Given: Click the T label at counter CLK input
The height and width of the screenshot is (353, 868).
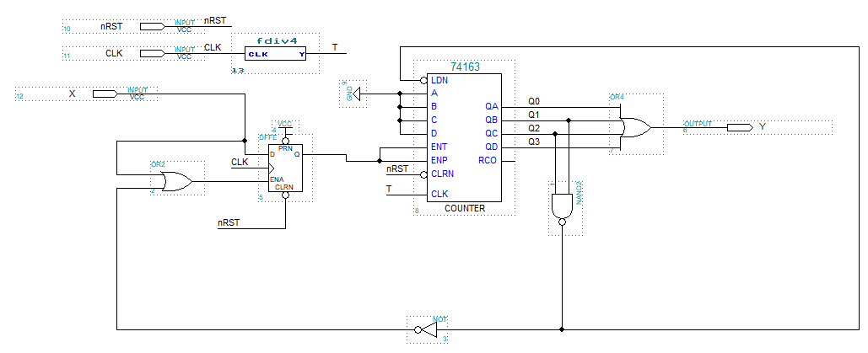Looking at the screenshot, I should [389, 189].
